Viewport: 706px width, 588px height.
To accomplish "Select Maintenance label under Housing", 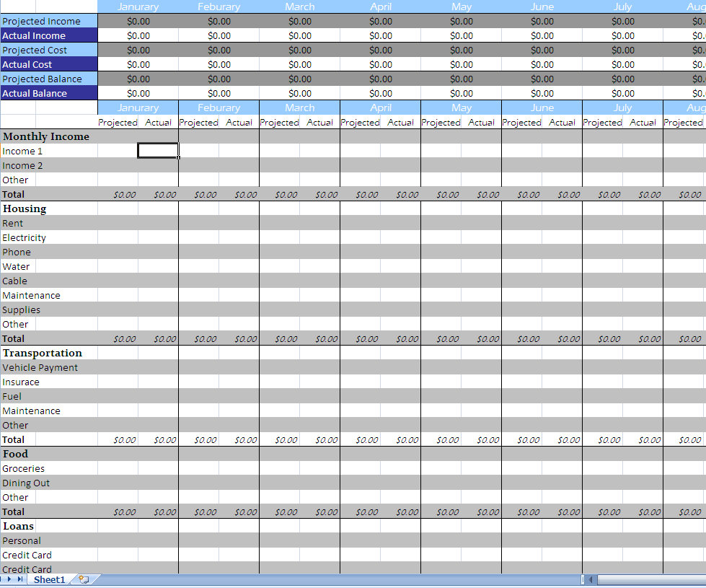I will [31, 295].
